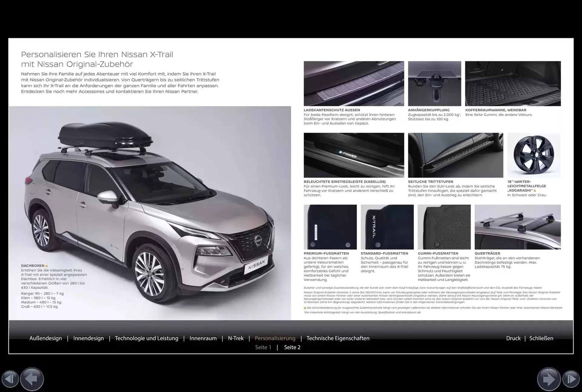This screenshot has height=392, width=582.
Task: Go to previous page with left arrow
Action: [32, 379]
